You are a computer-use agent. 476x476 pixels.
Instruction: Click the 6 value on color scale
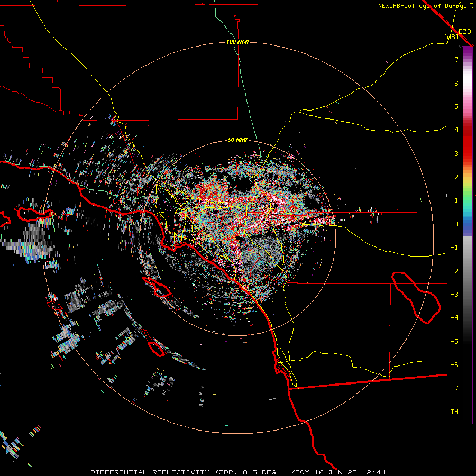[456, 83]
